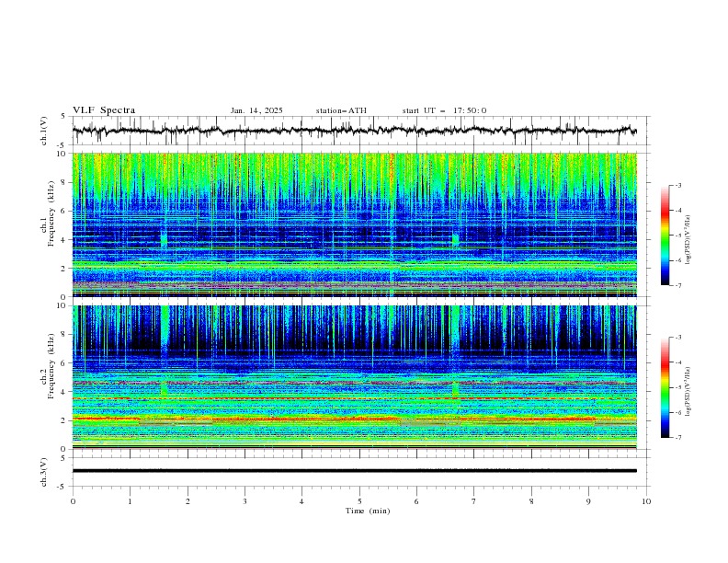Click the time axis tick label "9"
728x563 pixels.
point(588,501)
